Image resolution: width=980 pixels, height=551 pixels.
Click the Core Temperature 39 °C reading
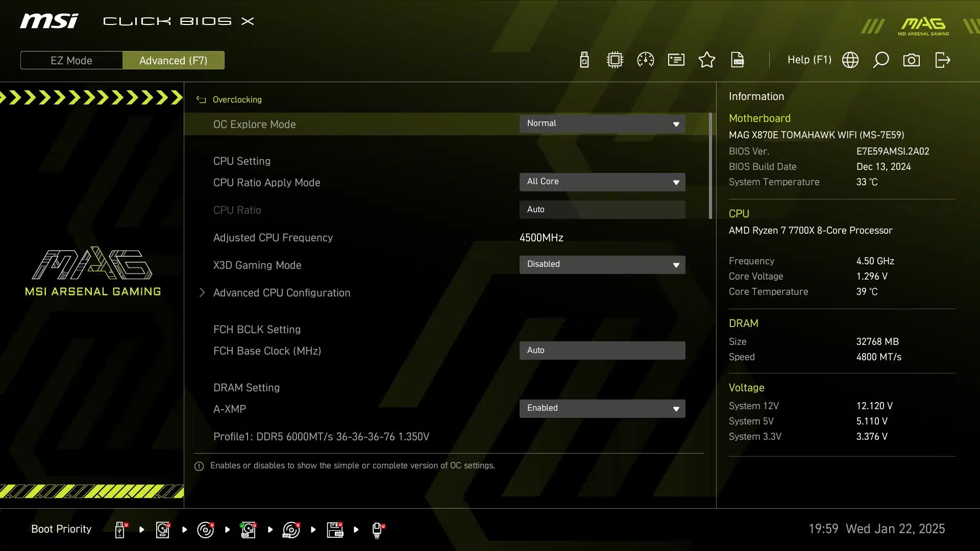click(867, 292)
